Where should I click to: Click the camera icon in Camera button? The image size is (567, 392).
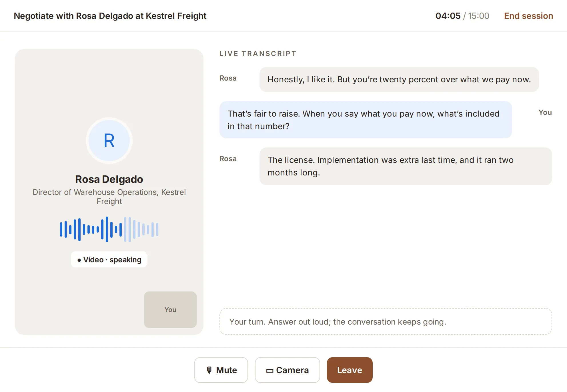point(269,371)
